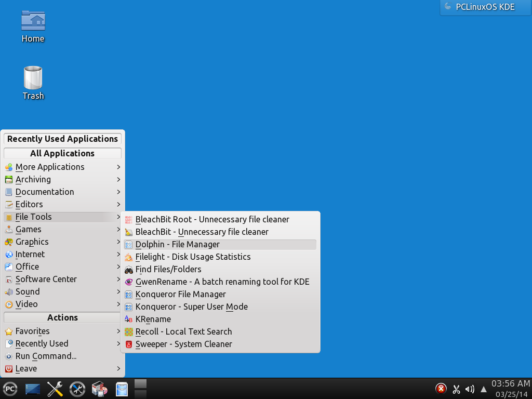Expand the Documentation submenu
Screen dimensions: 532x399
pyautogui.click(x=63, y=192)
